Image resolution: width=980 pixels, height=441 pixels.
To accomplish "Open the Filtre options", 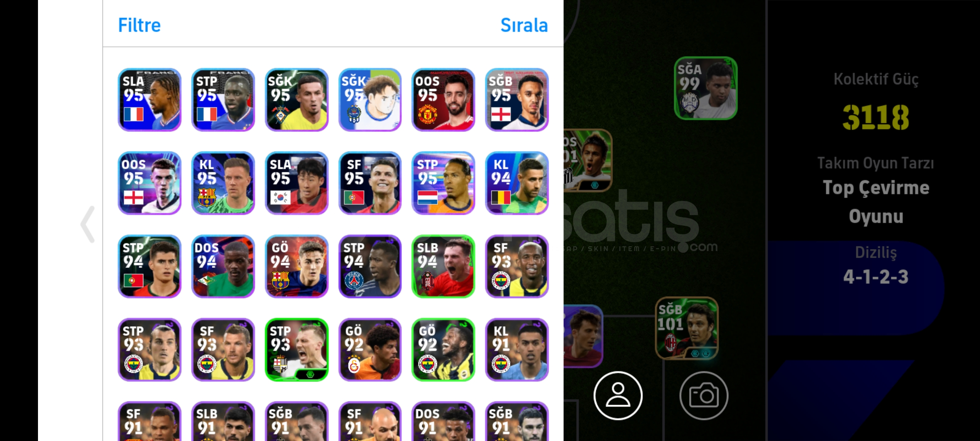I will click(x=139, y=25).
